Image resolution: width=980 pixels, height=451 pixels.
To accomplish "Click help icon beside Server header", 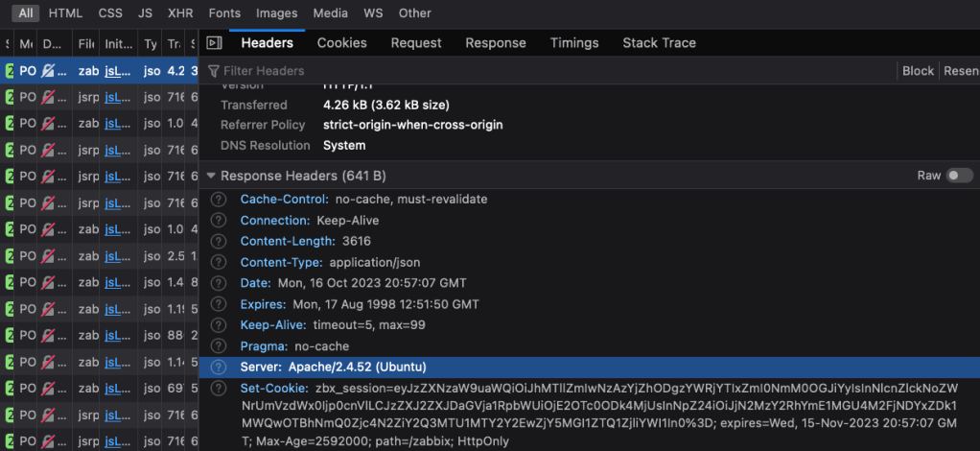I will (x=219, y=368).
